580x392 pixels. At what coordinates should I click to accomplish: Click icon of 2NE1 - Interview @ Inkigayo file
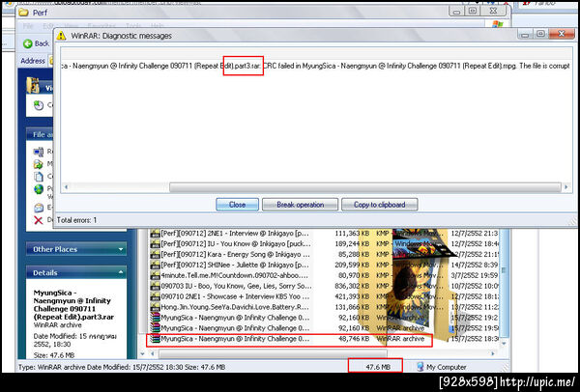155,234
